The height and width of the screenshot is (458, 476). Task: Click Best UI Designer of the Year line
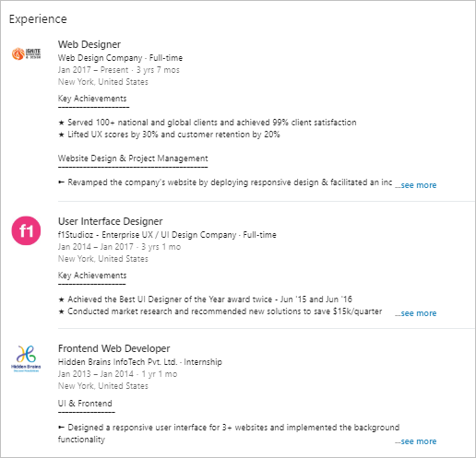205,299
